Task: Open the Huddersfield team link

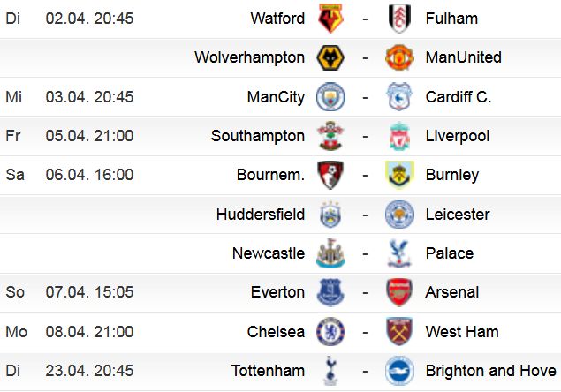Action: (261, 215)
